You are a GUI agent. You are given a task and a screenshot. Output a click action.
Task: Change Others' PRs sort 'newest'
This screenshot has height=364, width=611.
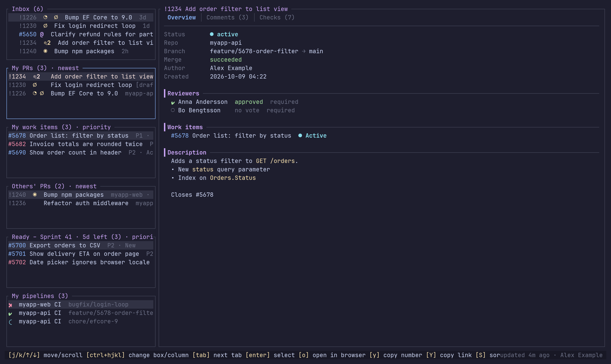(x=86, y=186)
